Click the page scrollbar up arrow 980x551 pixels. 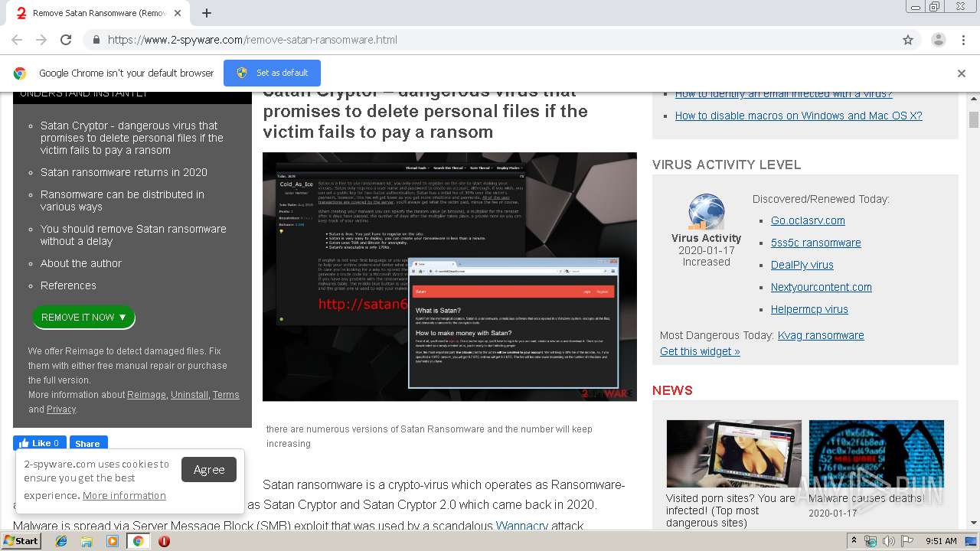click(x=974, y=98)
